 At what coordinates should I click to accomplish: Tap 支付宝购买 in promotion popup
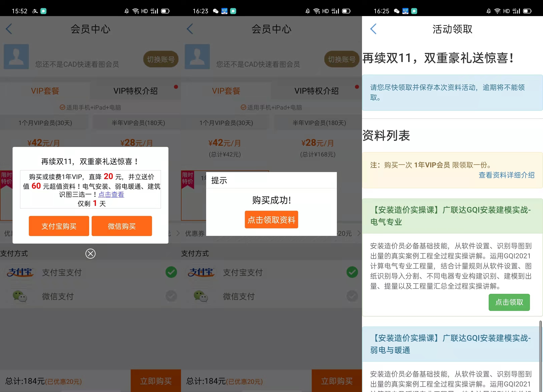59,226
